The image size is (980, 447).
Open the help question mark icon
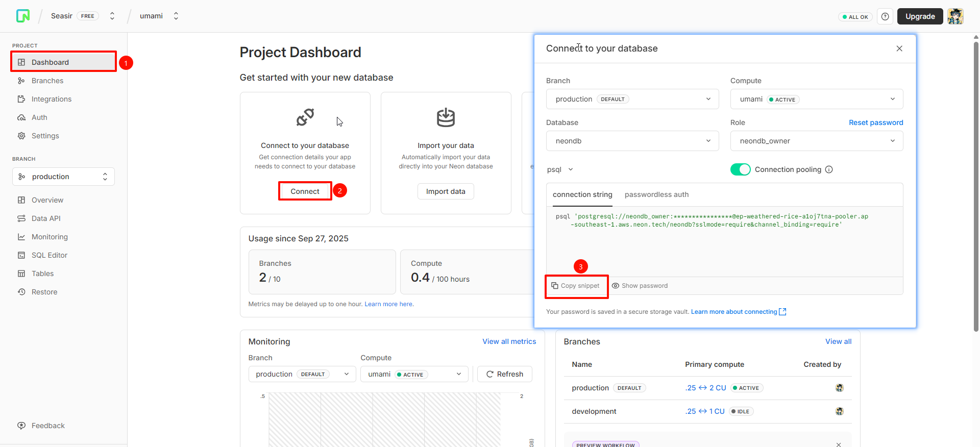pyautogui.click(x=885, y=16)
